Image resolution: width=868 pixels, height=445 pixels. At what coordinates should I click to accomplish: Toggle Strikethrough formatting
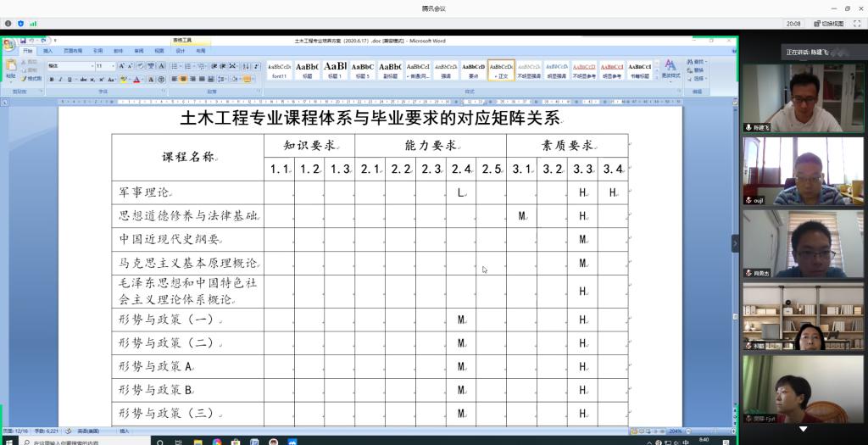coord(84,79)
